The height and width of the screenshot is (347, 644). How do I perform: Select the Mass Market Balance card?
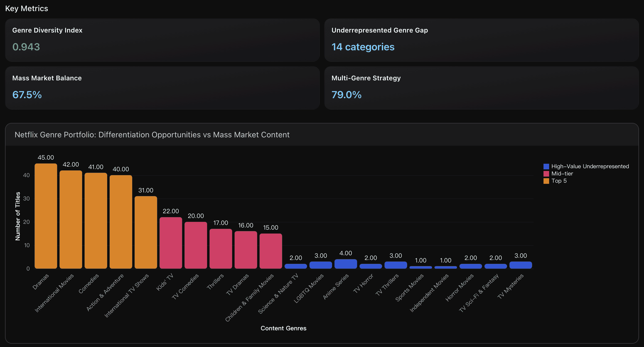pos(162,88)
